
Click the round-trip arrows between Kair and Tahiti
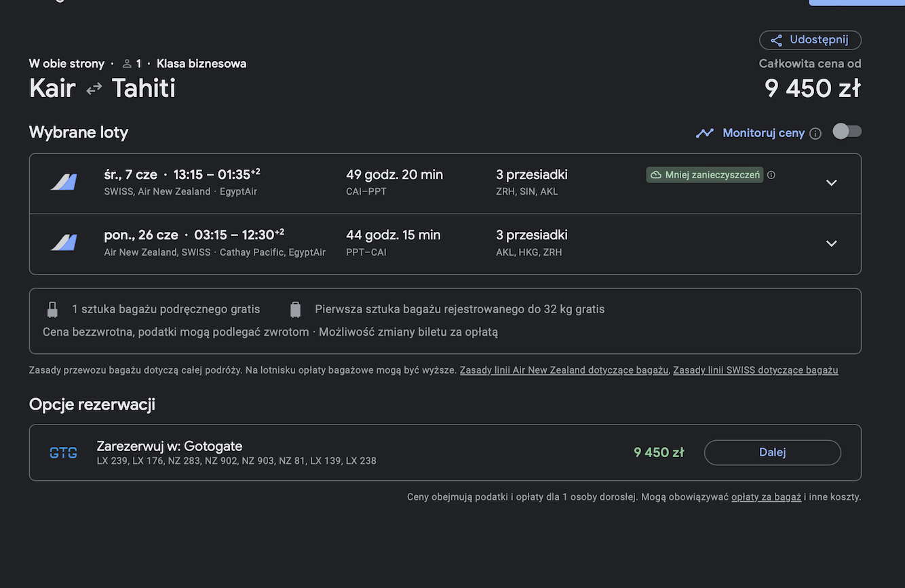tap(94, 89)
